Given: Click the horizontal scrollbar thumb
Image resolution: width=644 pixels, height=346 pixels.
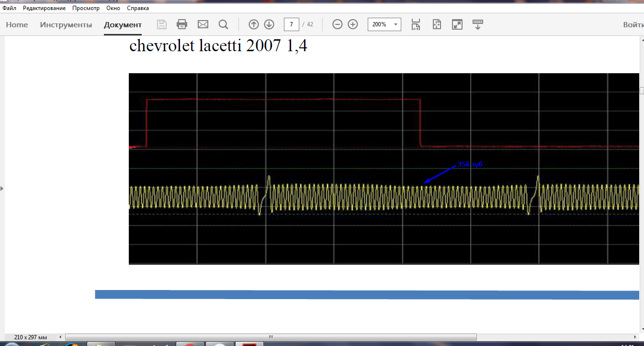Looking at the screenshot, I should click(271, 337).
